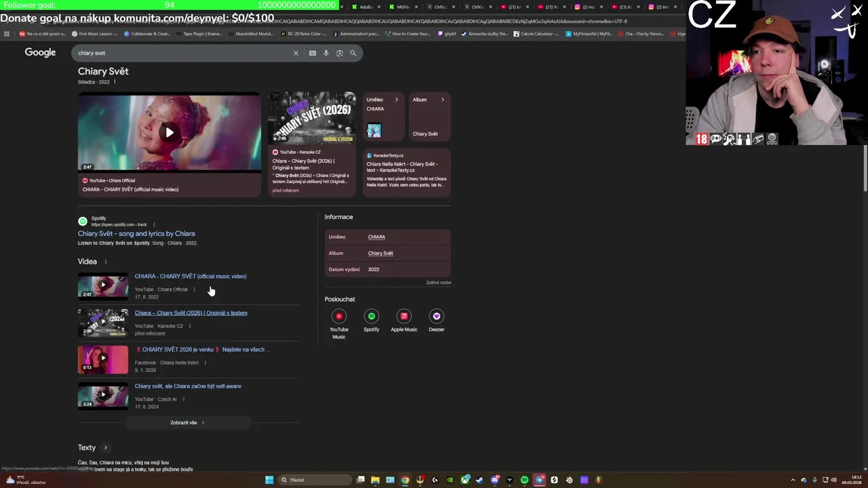Click thumbnail of Facebook 0:13 video
The width and height of the screenshot is (868, 488).
click(103, 359)
